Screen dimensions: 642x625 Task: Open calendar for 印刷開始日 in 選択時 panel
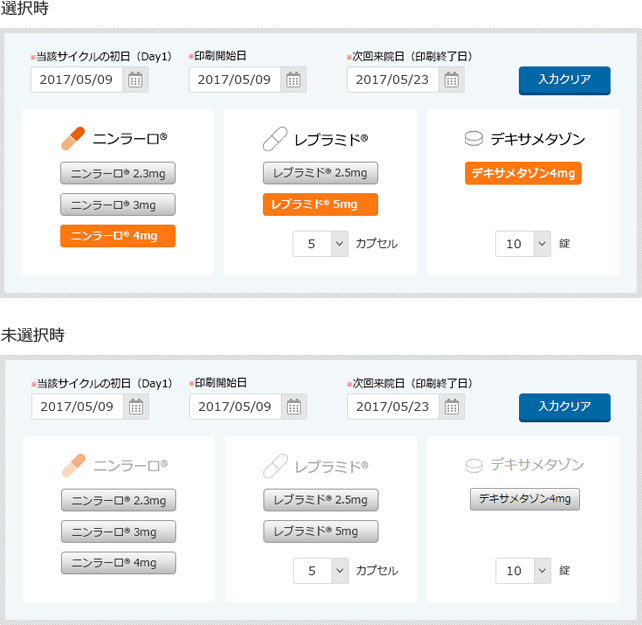point(293,79)
